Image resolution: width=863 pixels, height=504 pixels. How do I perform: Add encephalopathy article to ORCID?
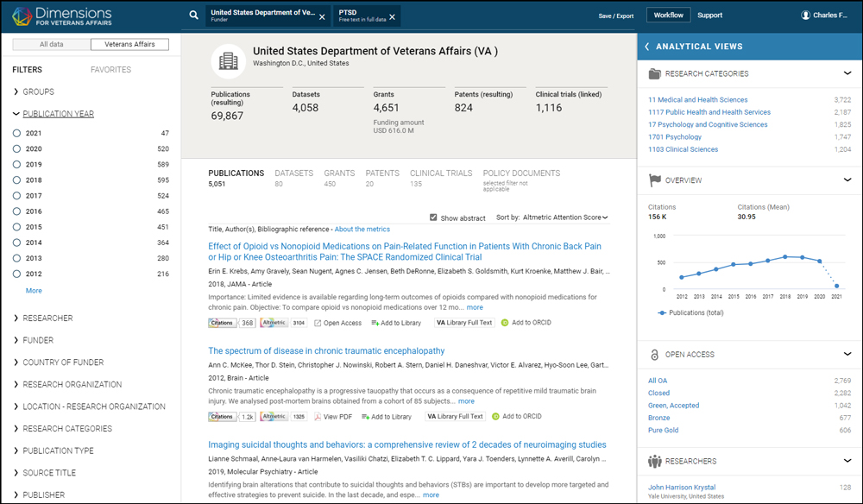(x=517, y=416)
